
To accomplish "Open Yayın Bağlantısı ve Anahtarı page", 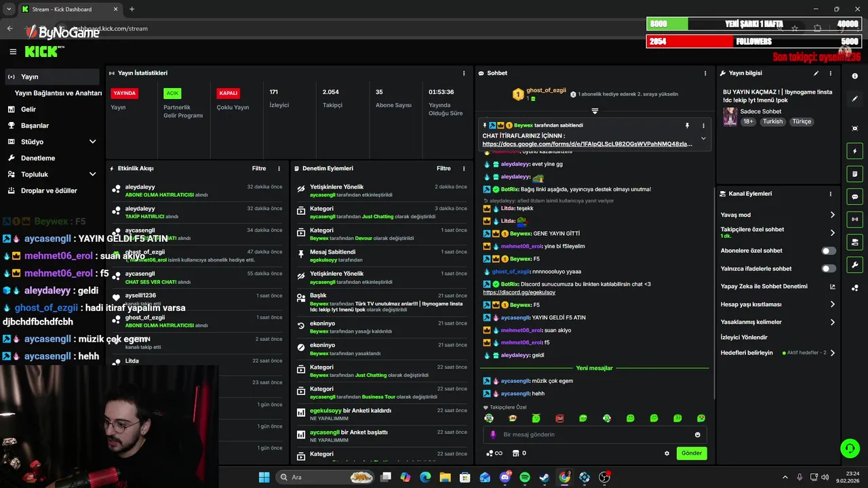I will pos(58,93).
